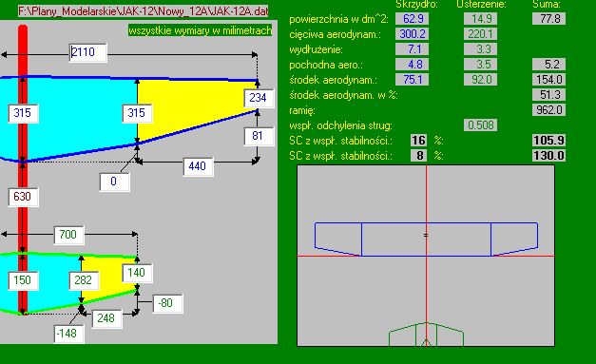This screenshot has height=364, width=596.
Task: Select the wing tip chord field 234
Action: pyautogui.click(x=259, y=98)
